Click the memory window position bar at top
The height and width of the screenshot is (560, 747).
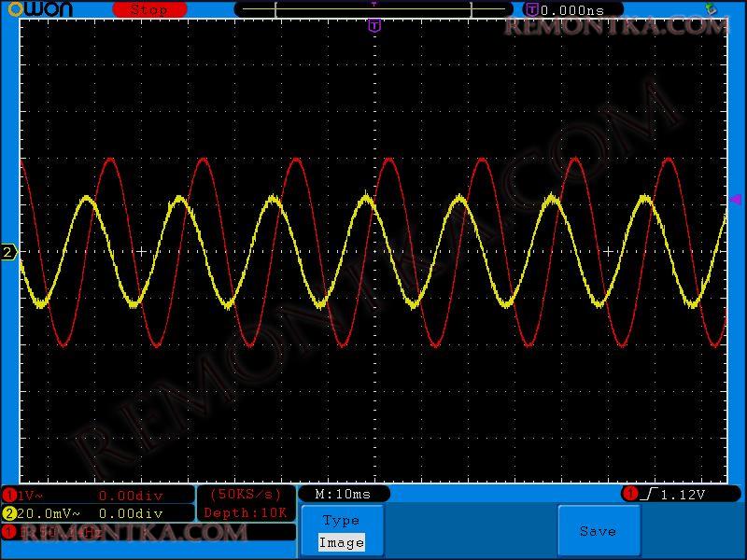373,9
